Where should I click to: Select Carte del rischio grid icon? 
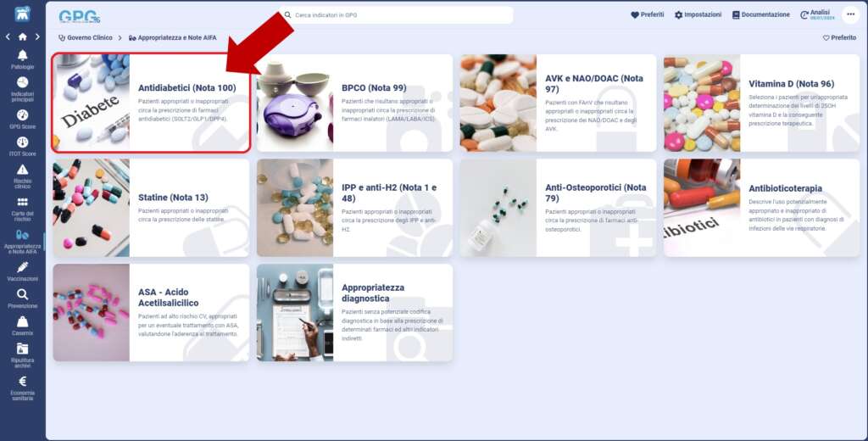[22, 203]
